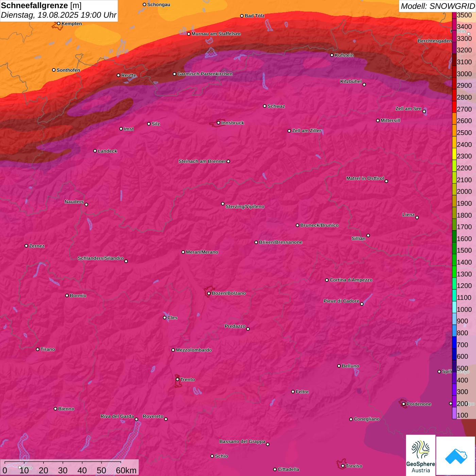Click the Bormio location dot
Image resolution: width=476 pixels, height=476 pixels.
coord(67,295)
